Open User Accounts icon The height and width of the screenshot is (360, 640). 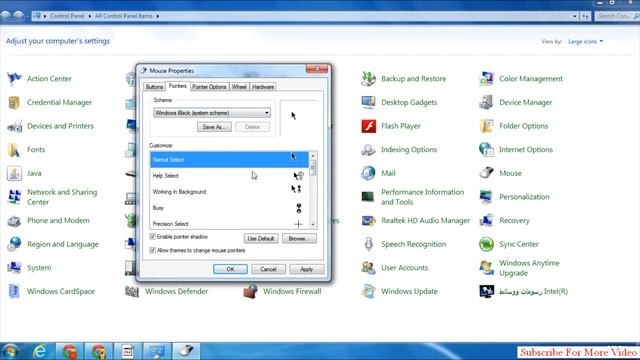pos(368,268)
